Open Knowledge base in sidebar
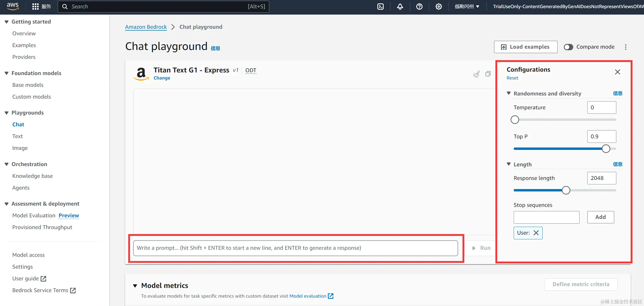The height and width of the screenshot is (306, 644). pyautogui.click(x=32, y=176)
